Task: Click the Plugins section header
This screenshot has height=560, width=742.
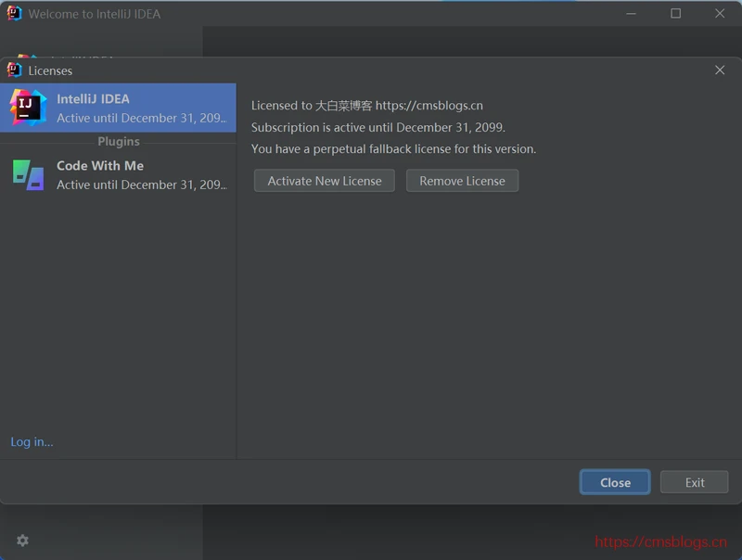Action: pos(119,142)
